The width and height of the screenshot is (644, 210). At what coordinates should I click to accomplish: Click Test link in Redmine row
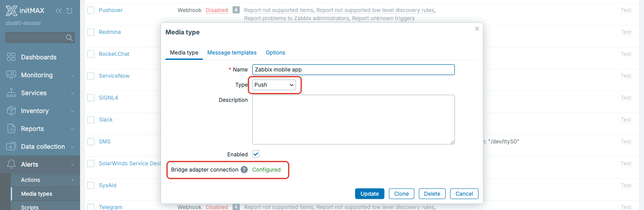coord(626,32)
